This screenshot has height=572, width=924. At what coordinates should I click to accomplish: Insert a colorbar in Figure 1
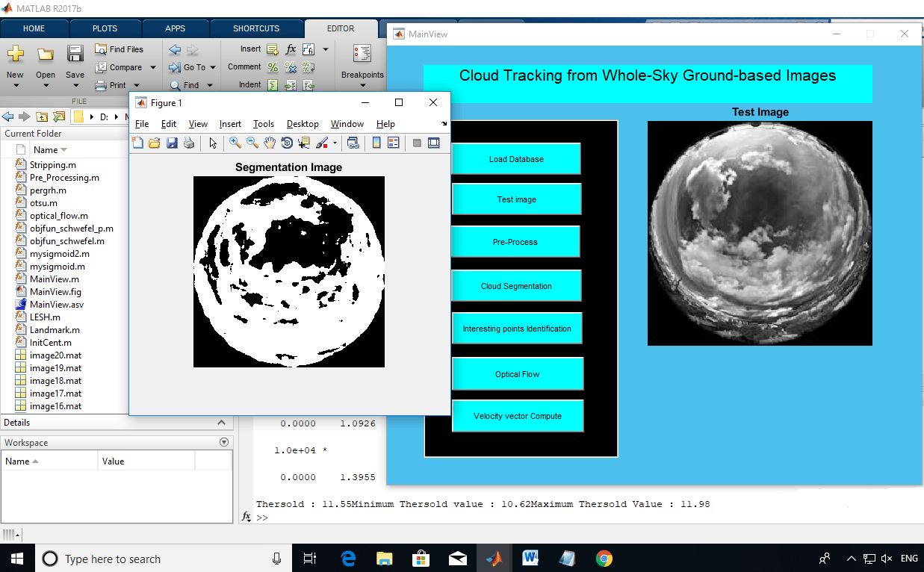click(x=376, y=143)
